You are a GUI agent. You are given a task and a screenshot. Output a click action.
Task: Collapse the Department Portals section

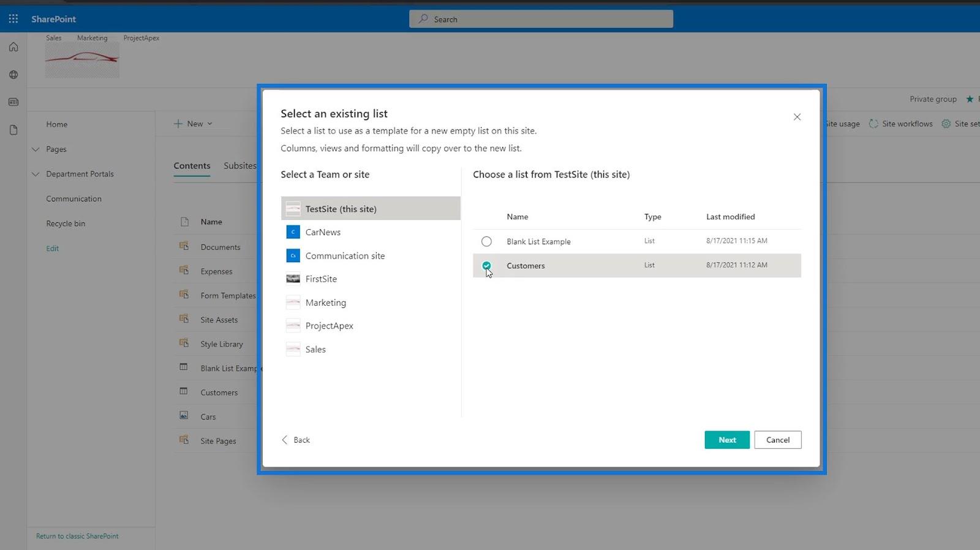click(36, 174)
